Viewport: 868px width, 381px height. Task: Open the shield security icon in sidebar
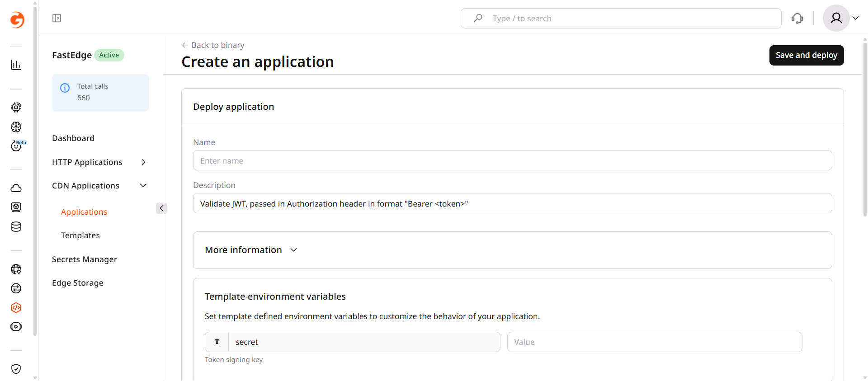point(16,369)
